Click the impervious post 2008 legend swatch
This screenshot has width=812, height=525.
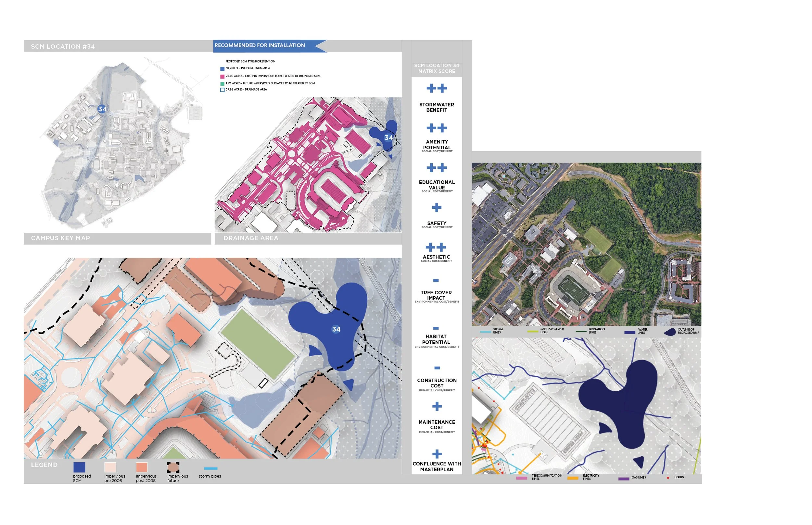point(142,467)
